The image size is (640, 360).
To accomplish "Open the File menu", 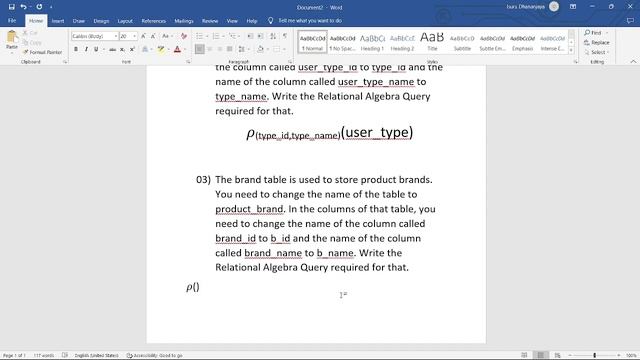I will [x=12, y=20].
